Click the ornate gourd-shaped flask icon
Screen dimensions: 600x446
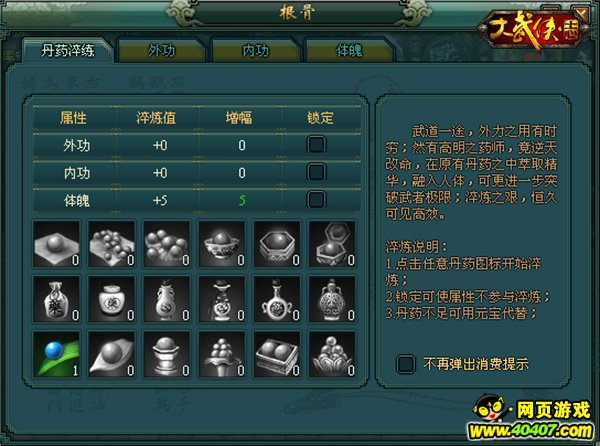(332, 300)
